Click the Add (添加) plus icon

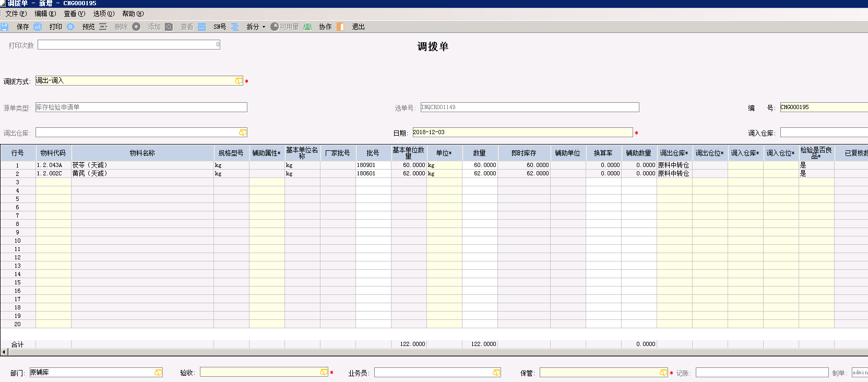tap(136, 27)
